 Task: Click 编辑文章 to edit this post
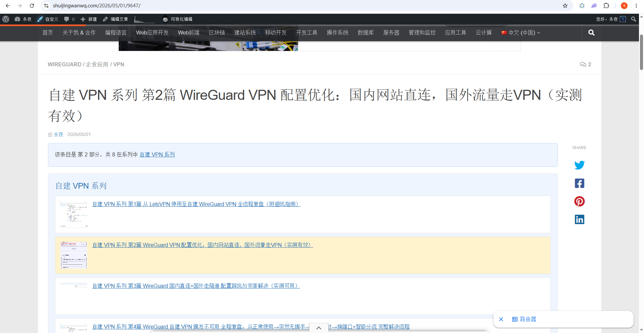115,19
